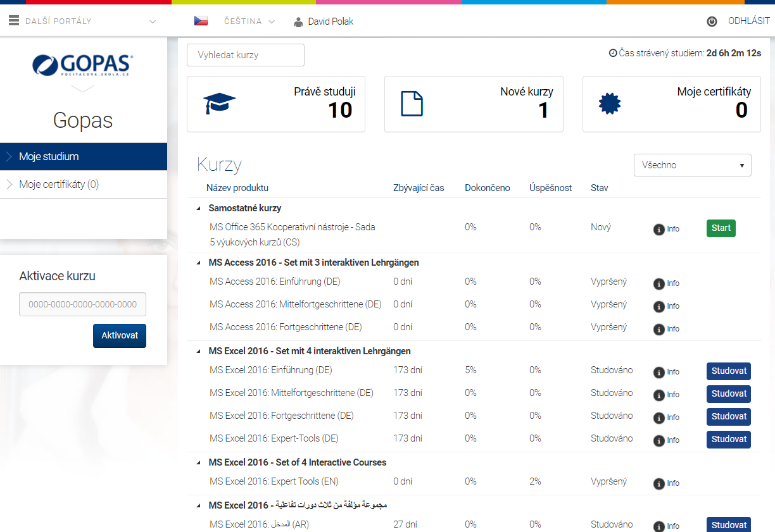
Task: Collapse MS Excel 2016 Set of 4 Interactive Courses
Action: [198, 462]
